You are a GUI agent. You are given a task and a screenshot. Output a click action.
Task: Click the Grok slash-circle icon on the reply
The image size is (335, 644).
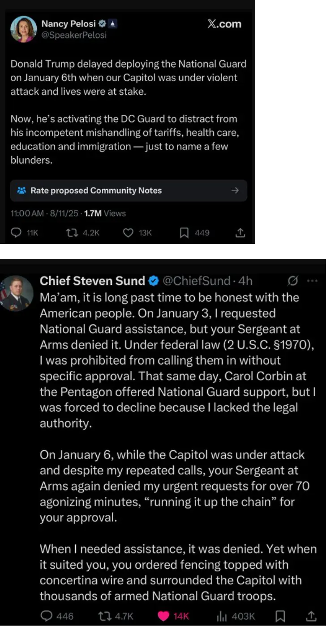pyautogui.click(x=293, y=281)
